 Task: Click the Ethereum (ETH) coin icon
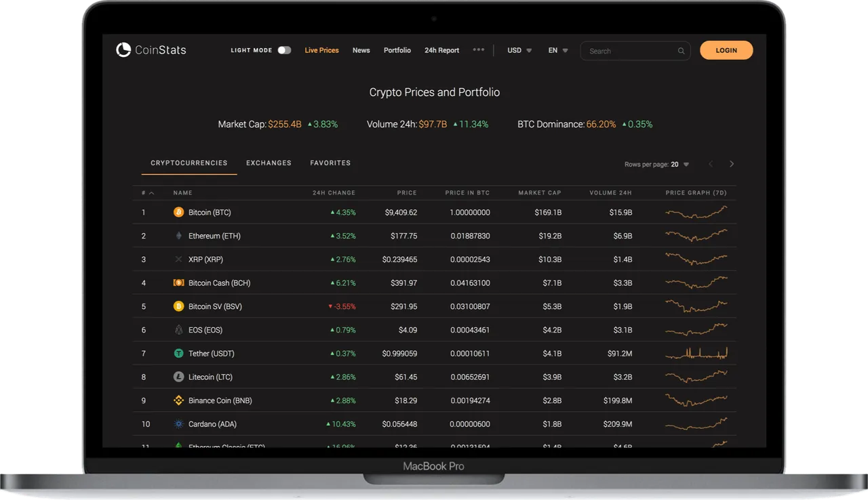point(179,236)
